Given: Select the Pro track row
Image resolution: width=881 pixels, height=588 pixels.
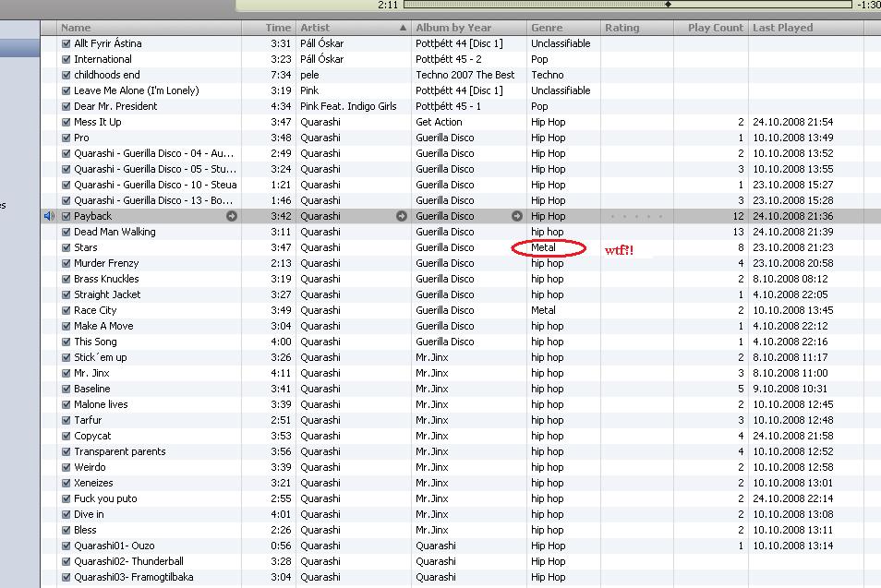Looking at the screenshot, I should [x=81, y=138].
